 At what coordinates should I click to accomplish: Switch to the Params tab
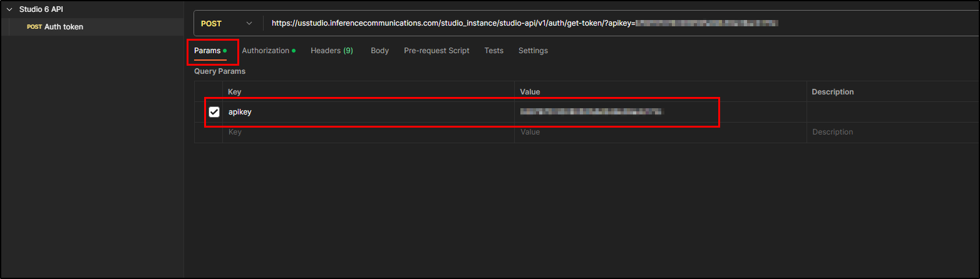tap(210, 51)
